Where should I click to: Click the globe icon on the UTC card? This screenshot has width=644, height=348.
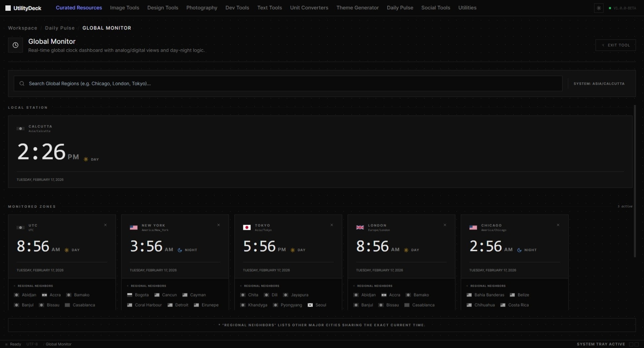point(20,227)
